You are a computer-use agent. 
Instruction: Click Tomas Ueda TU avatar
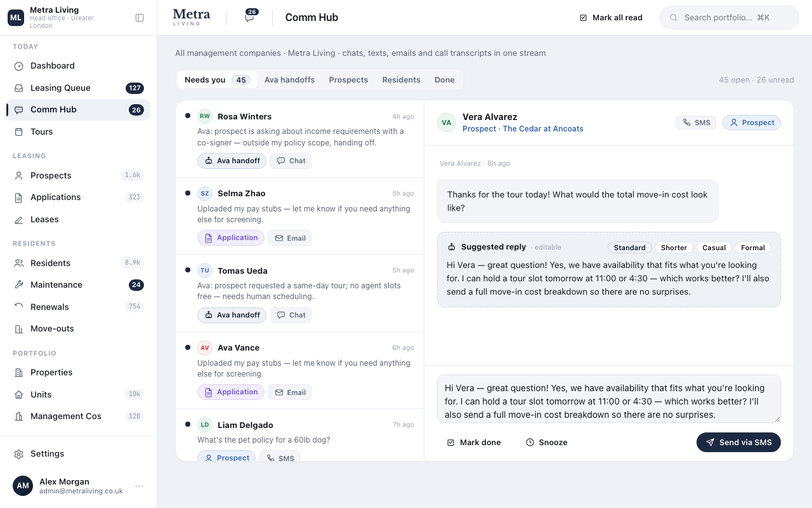point(205,271)
